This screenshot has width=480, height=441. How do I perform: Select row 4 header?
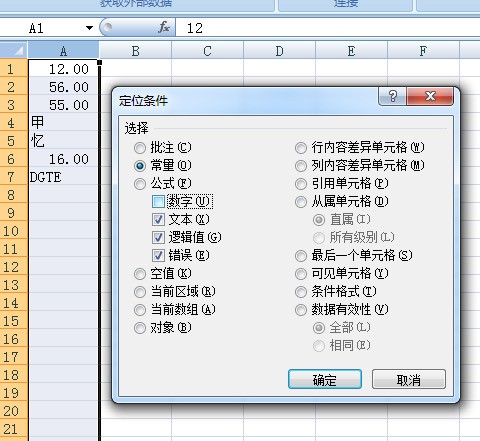tap(14, 123)
